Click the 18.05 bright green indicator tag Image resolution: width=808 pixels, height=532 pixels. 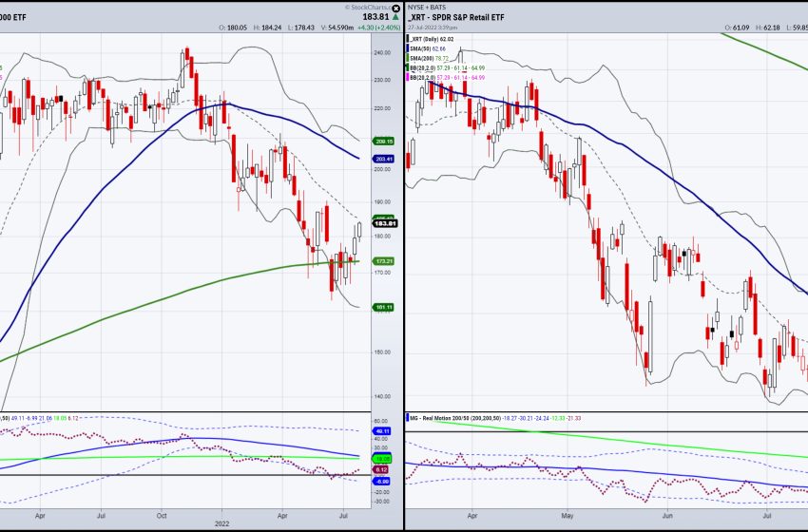[383, 458]
